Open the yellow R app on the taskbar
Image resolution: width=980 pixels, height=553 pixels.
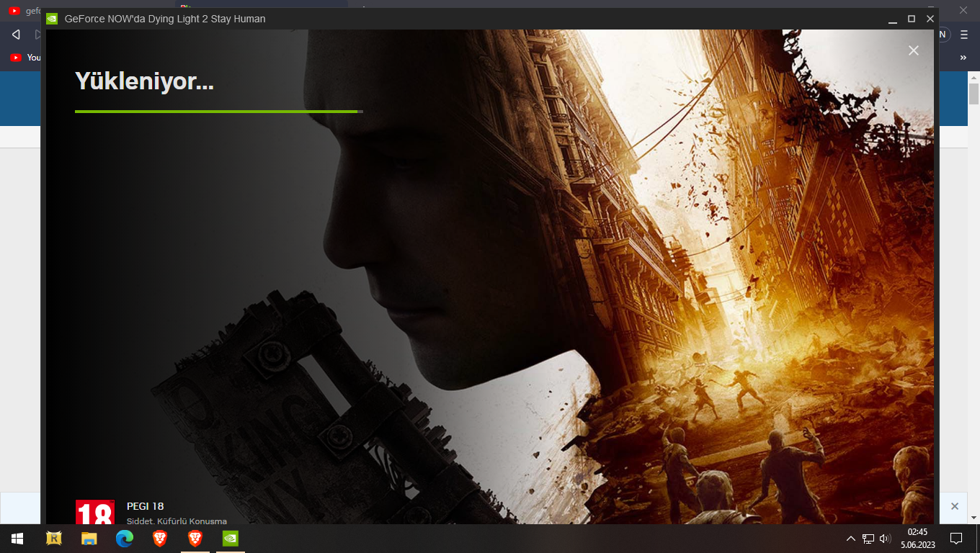pos(54,539)
